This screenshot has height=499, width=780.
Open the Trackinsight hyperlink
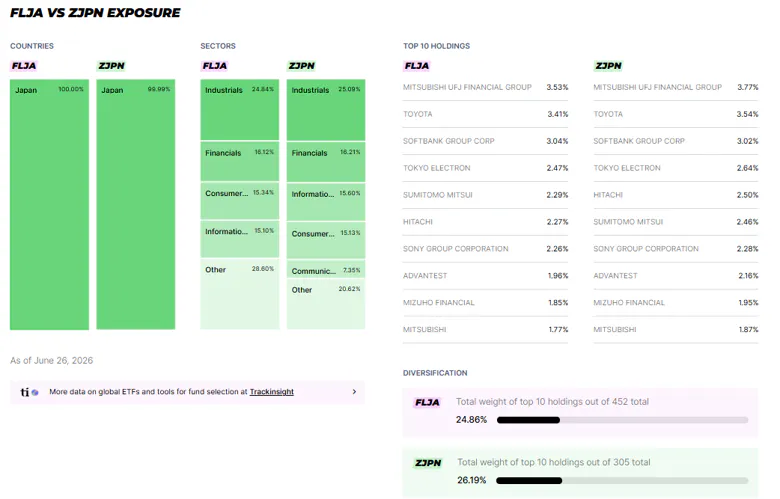click(272, 392)
